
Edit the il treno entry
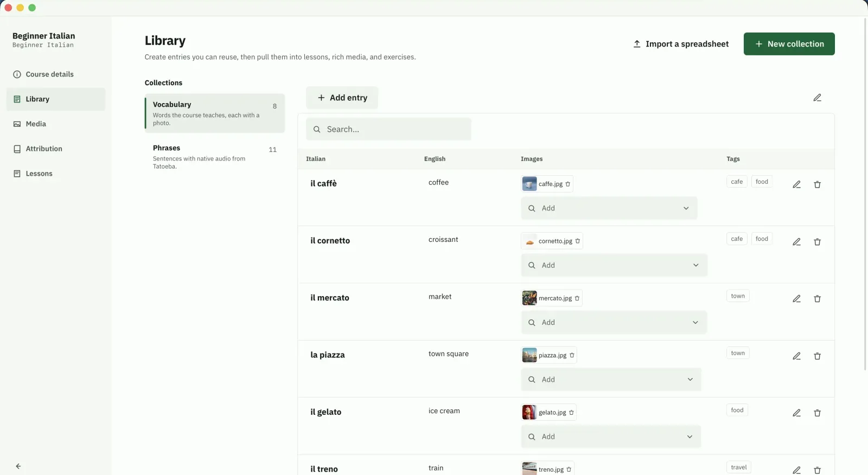point(796,470)
